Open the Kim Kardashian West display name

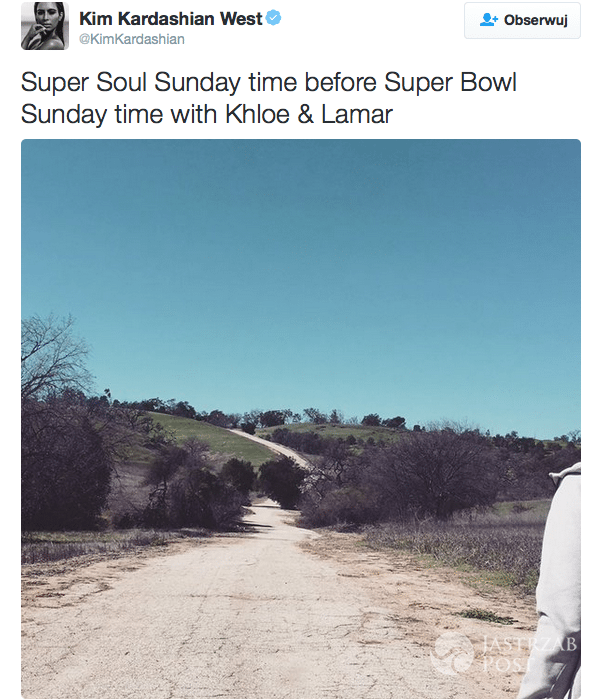pos(170,19)
